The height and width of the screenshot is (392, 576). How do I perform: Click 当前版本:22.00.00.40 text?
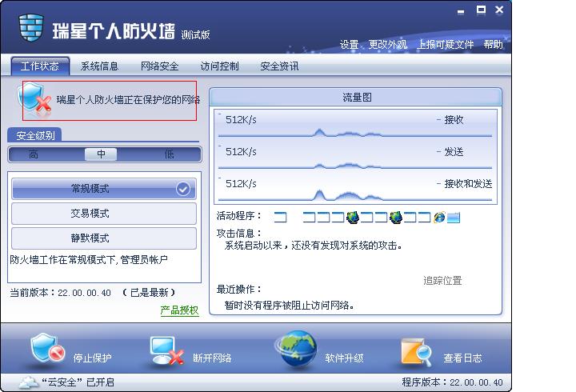[60, 293]
